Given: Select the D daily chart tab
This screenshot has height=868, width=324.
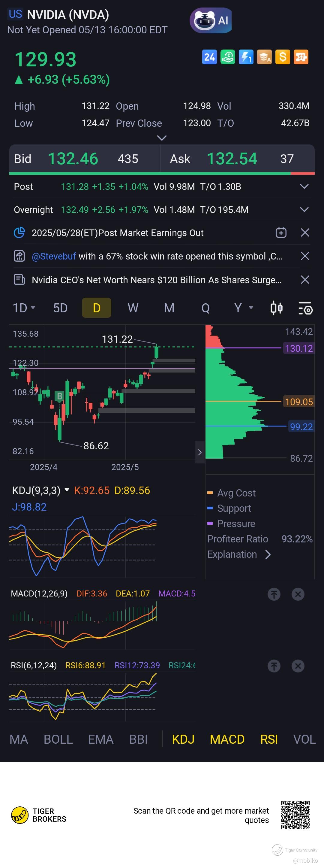Looking at the screenshot, I should coord(97,308).
